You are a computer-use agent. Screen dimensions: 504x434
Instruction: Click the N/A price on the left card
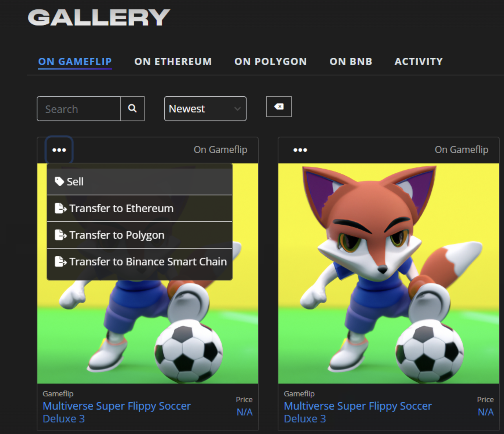244,412
